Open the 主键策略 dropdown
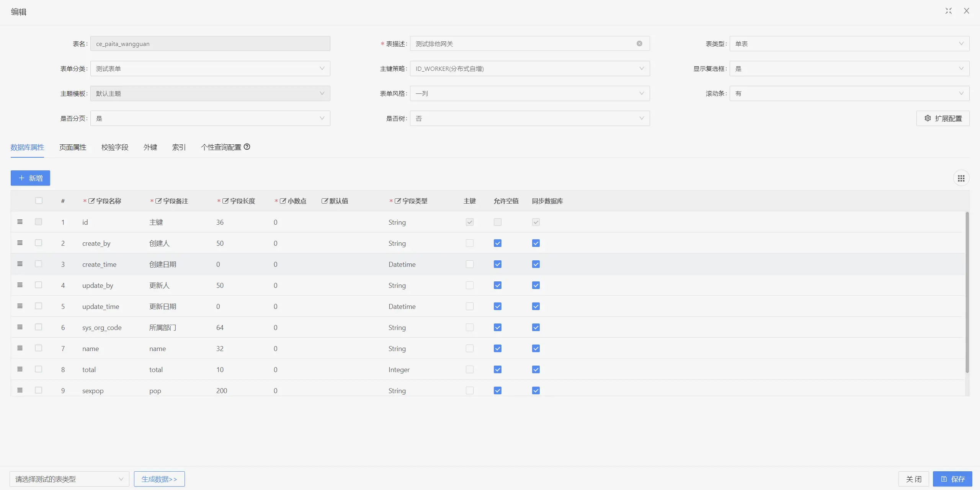This screenshot has height=490, width=980. click(x=530, y=69)
